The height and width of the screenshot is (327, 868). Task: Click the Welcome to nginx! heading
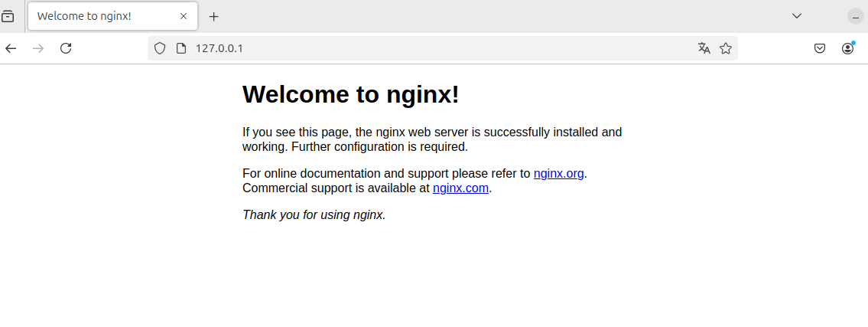coord(351,94)
